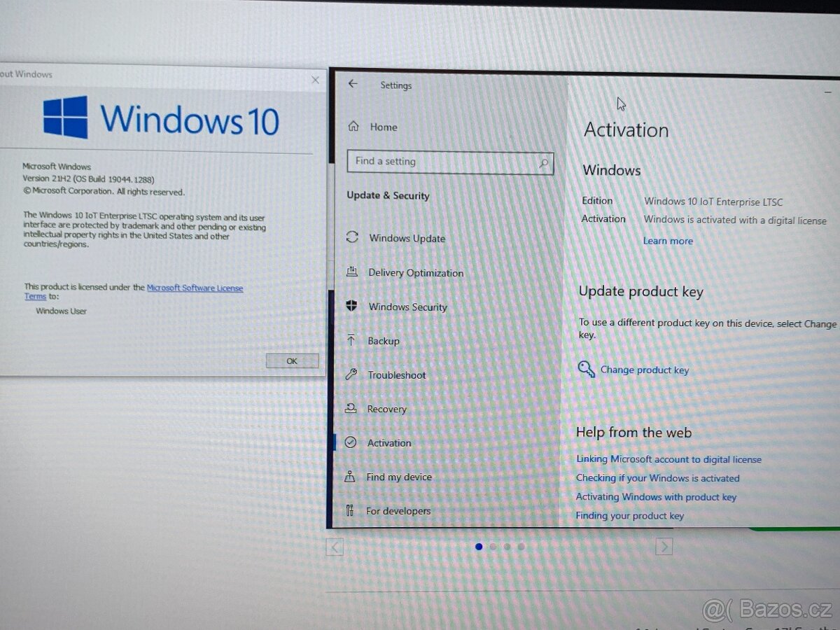Go to previous gallery image arrow

point(335,547)
